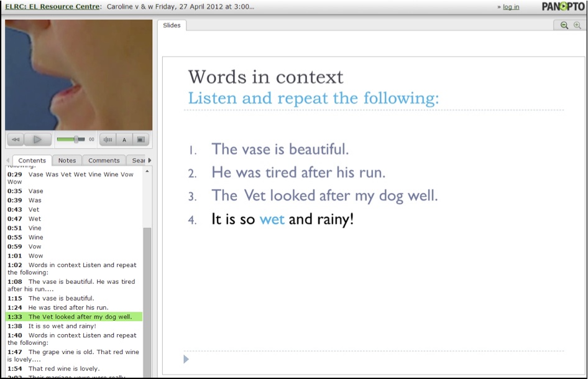Open the ELRC: EL Resource Centre link
The height and width of the screenshot is (379, 588).
[x=52, y=7]
